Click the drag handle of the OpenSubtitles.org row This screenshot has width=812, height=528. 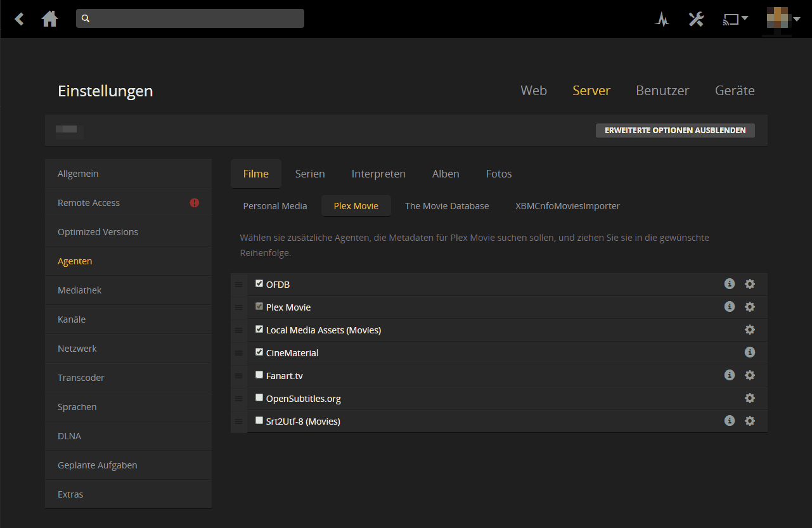[x=239, y=399]
